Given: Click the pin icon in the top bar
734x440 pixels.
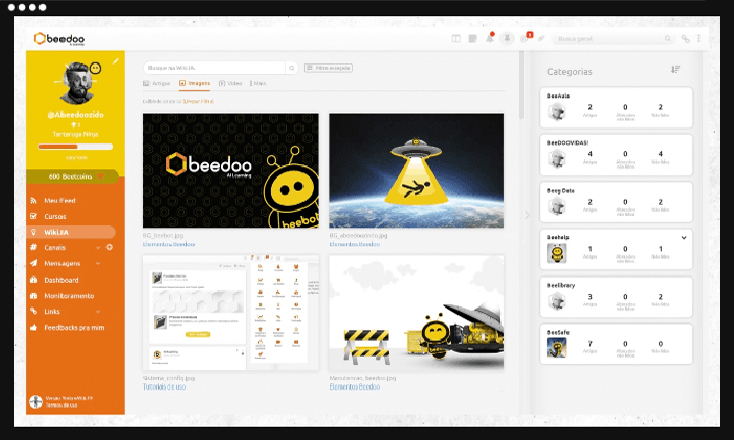Looking at the screenshot, I should 507,38.
